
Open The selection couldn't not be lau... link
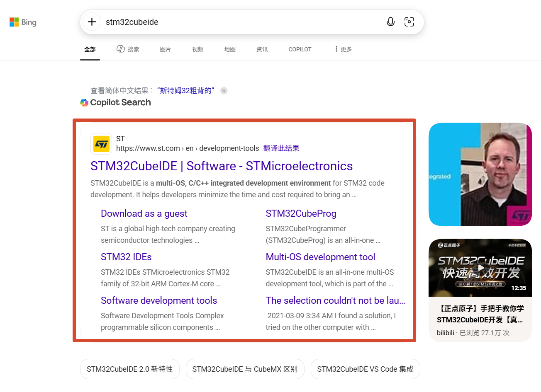(336, 301)
